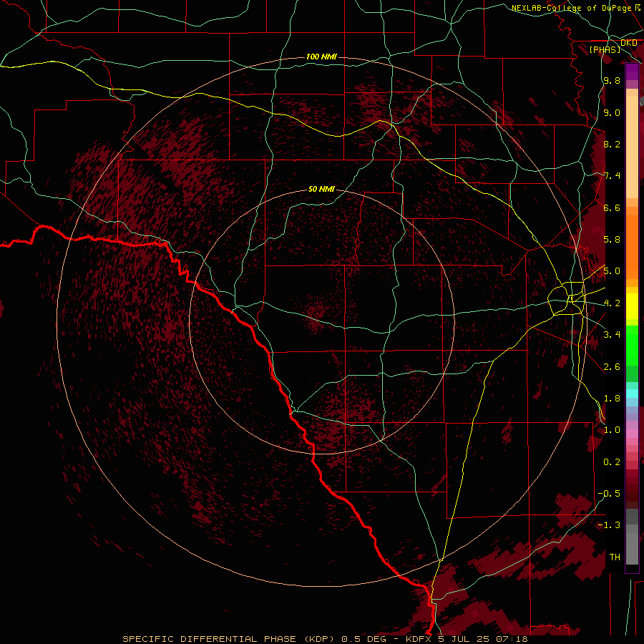The height and width of the screenshot is (644, 644).
Task: Click the 2.6 scale value
Action: pyautogui.click(x=612, y=367)
